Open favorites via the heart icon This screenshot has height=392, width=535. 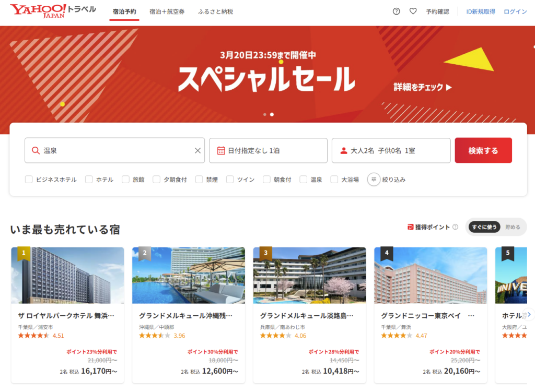(413, 11)
